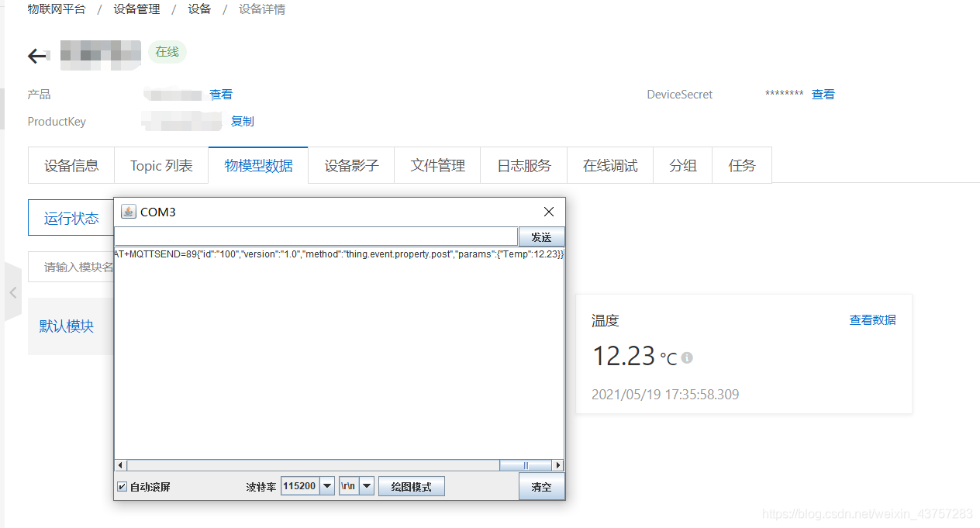The image size is (980, 528).
Task: Click the 2021/05/19 17:35:58.309 timestamp
Action: click(665, 395)
